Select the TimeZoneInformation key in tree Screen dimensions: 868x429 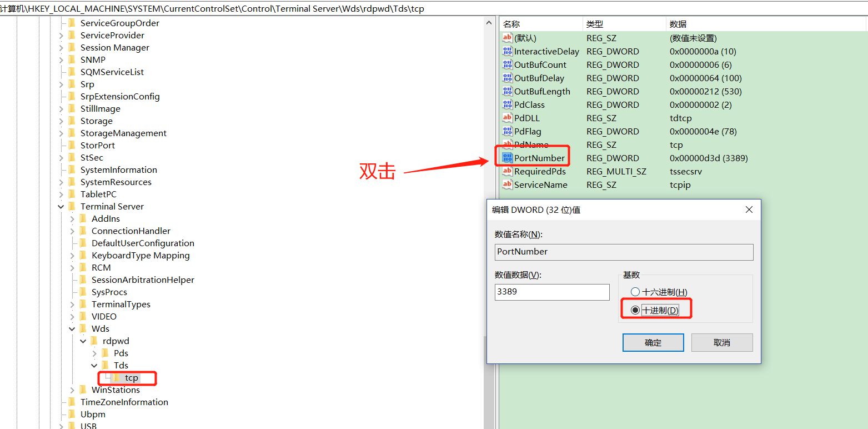point(124,402)
